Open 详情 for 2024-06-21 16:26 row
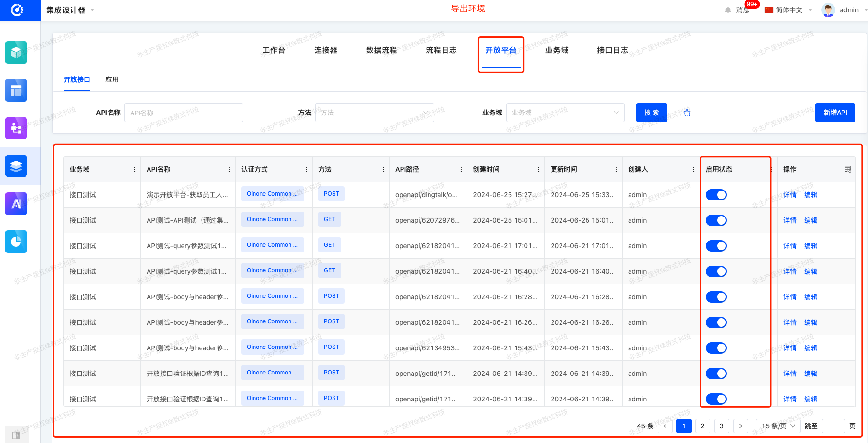Screen dimensions: 868x443 790,322
